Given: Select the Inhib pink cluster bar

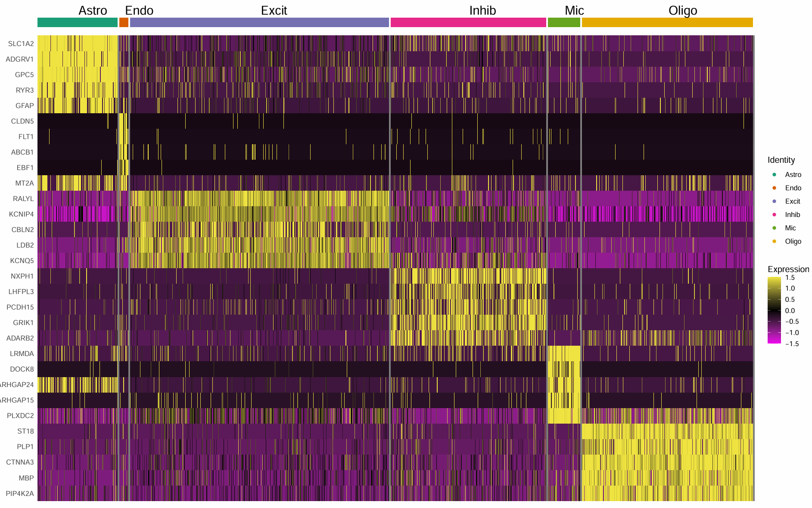Looking at the screenshot, I should pyautogui.click(x=468, y=22).
